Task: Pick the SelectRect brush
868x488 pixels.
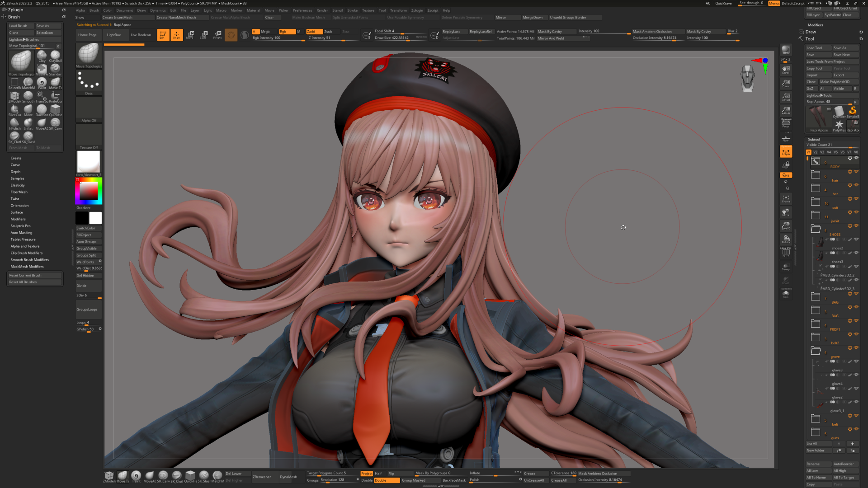Action: coord(14,83)
